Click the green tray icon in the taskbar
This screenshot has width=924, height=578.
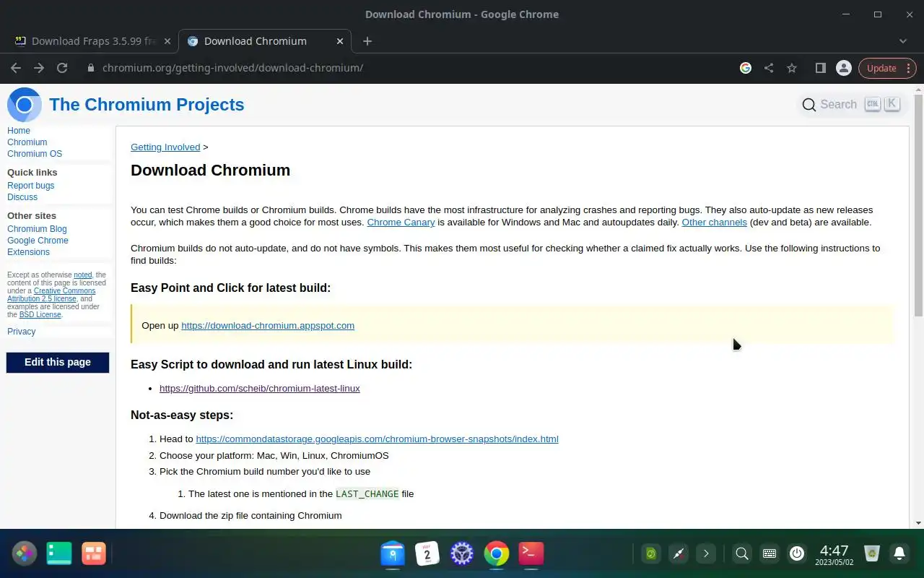point(651,553)
